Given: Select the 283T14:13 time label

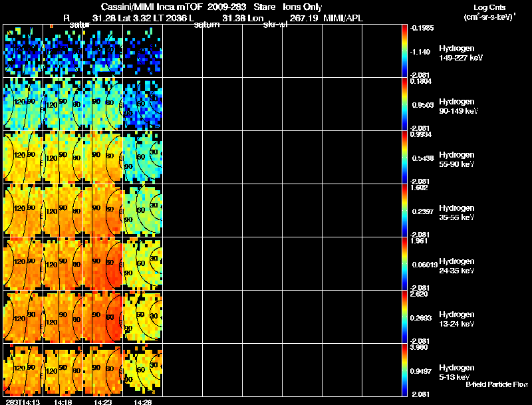Looking at the screenshot, I should pos(21,401).
